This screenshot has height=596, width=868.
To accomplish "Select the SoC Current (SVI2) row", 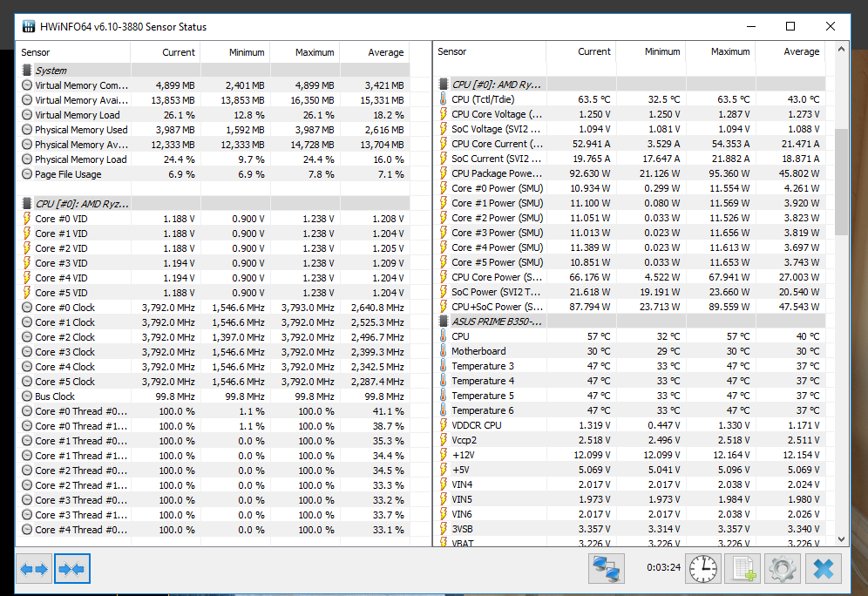I will pyautogui.click(x=629, y=159).
